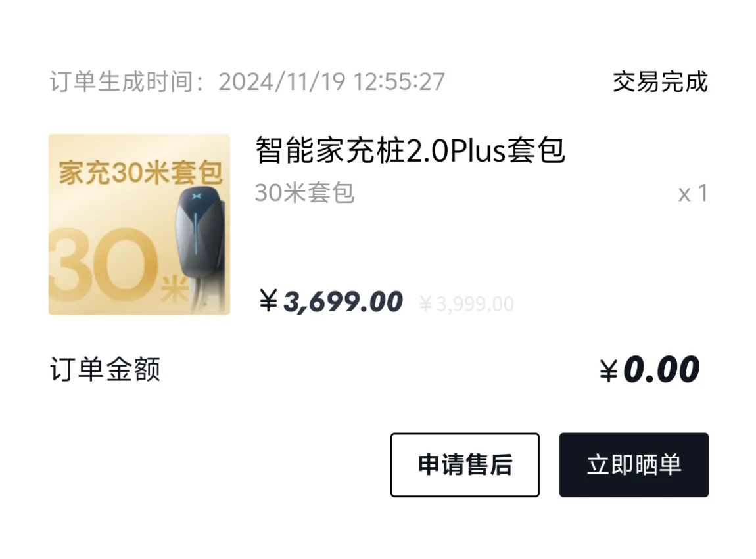Tap the 申请售后 button
This screenshot has width=756, height=559.
[465, 464]
